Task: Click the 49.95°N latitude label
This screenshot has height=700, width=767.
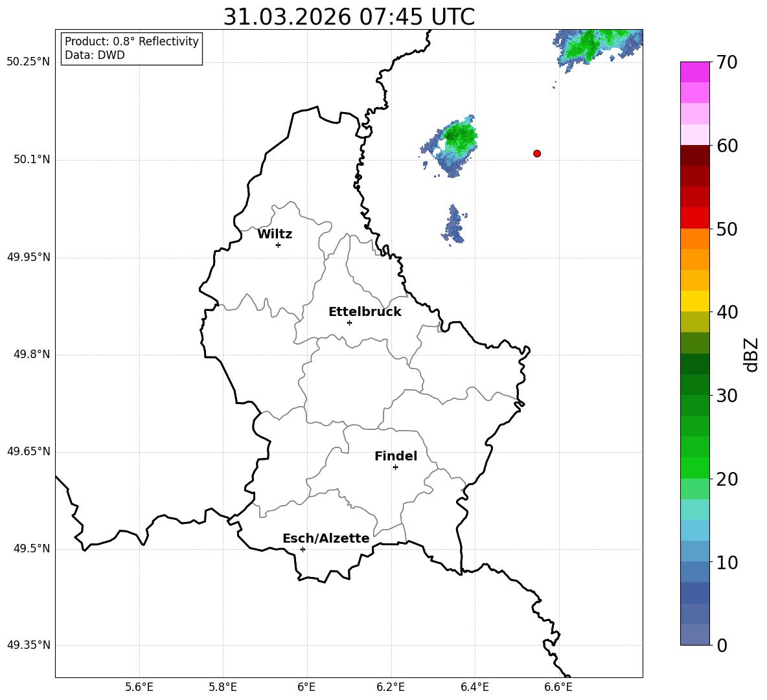Action: point(29,256)
